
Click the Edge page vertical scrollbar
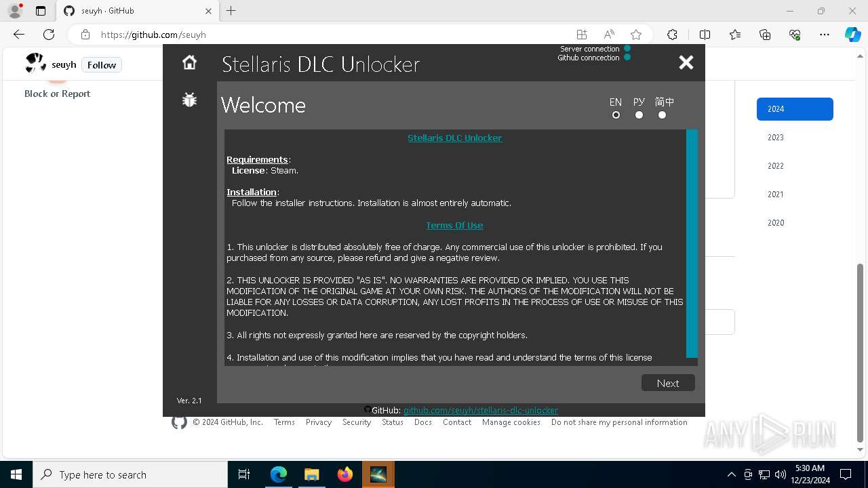coord(861,352)
